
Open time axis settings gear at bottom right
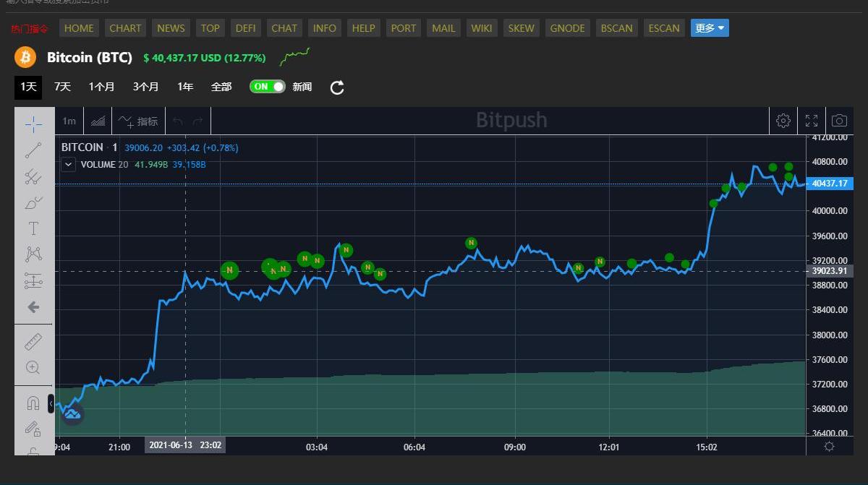[829, 446]
